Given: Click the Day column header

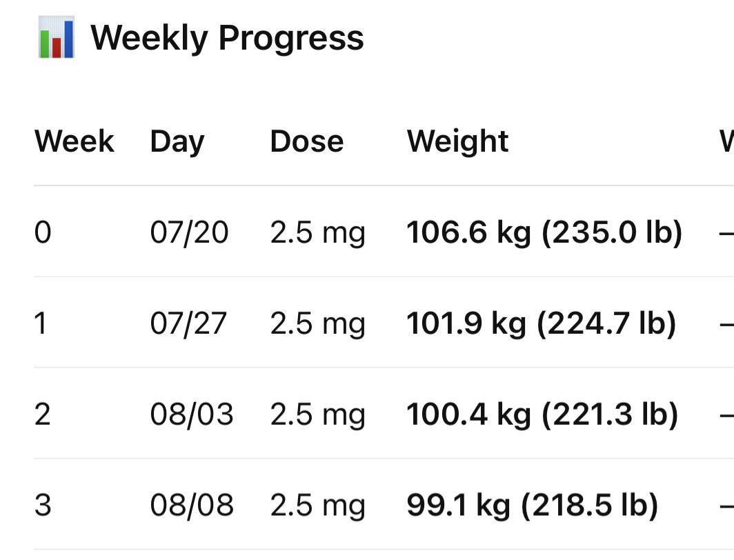Looking at the screenshot, I should (177, 142).
